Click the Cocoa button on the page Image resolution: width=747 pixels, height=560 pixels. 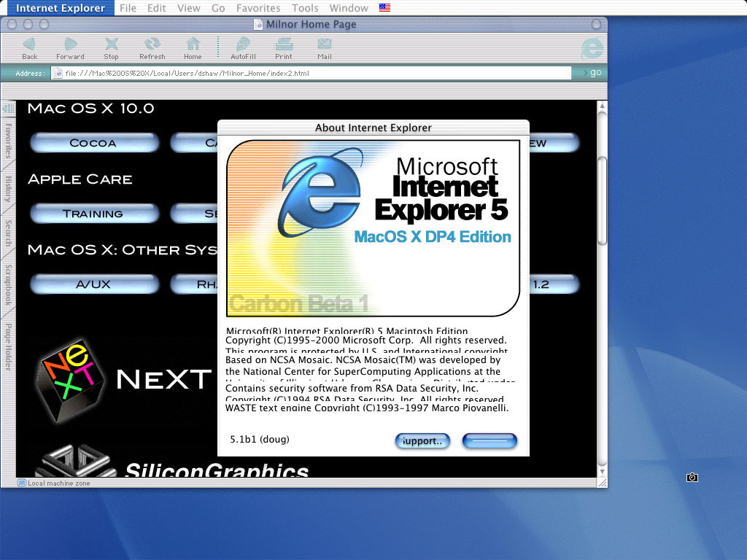[x=94, y=143]
